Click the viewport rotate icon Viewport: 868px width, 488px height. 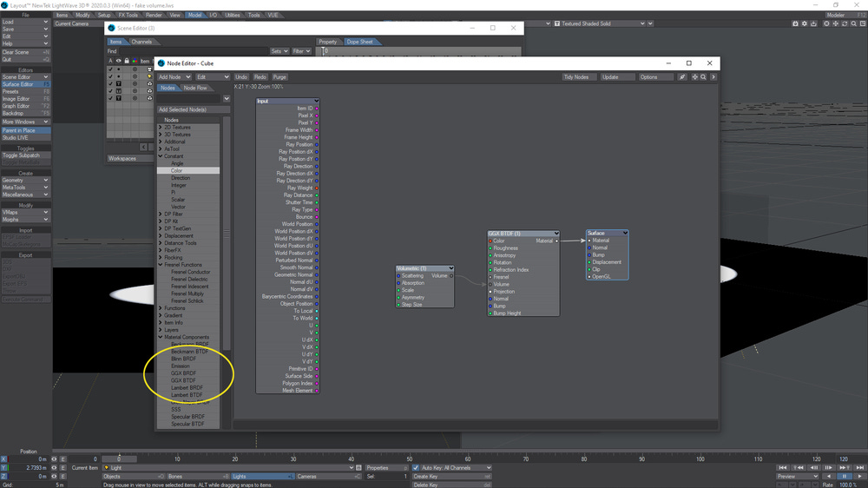[845, 23]
